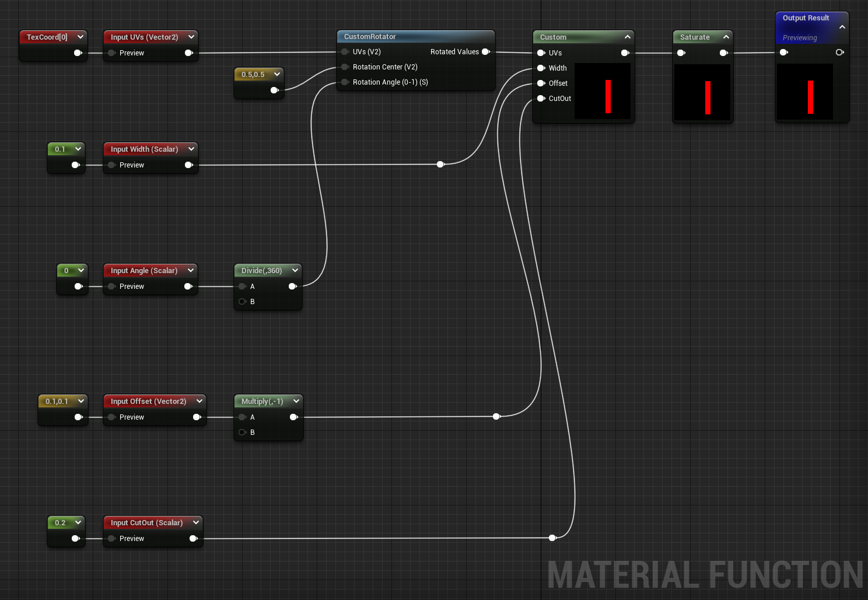Open the dropdown on the Divide(,360) node
Viewport: 868px width, 600px height.
[x=295, y=270]
